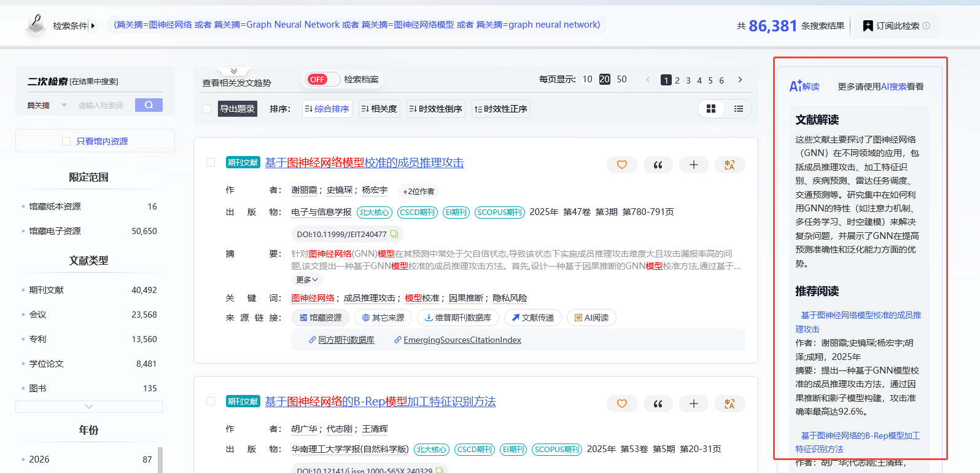Filter by 期刊文献 type
The image size is (980, 473).
[46, 290]
